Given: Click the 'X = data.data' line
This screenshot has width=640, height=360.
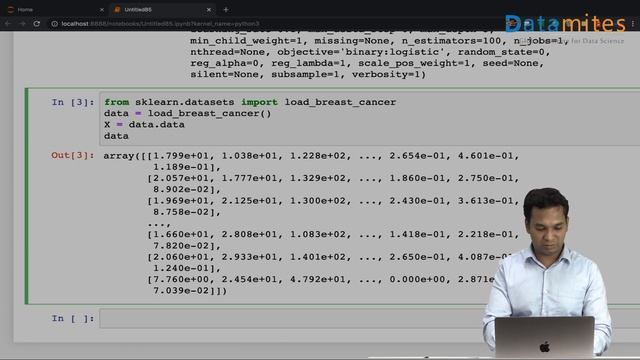Looking at the screenshot, I should [x=144, y=124].
